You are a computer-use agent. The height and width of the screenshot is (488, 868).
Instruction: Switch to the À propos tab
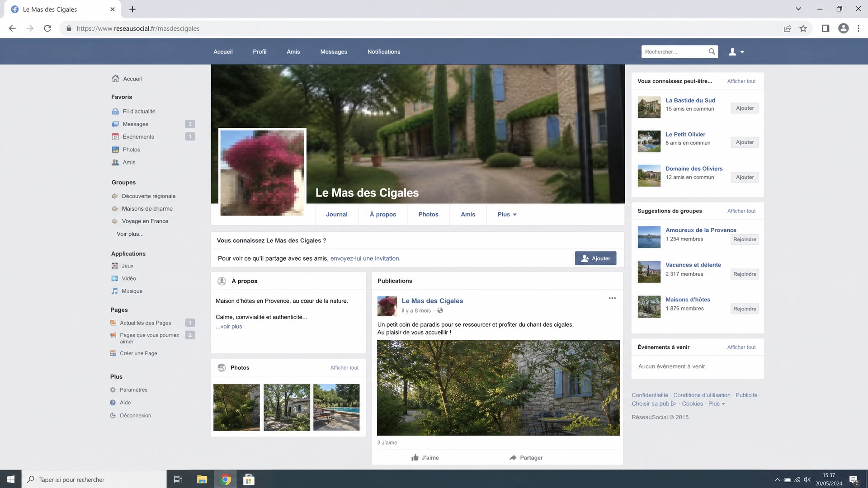click(x=383, y=214)
